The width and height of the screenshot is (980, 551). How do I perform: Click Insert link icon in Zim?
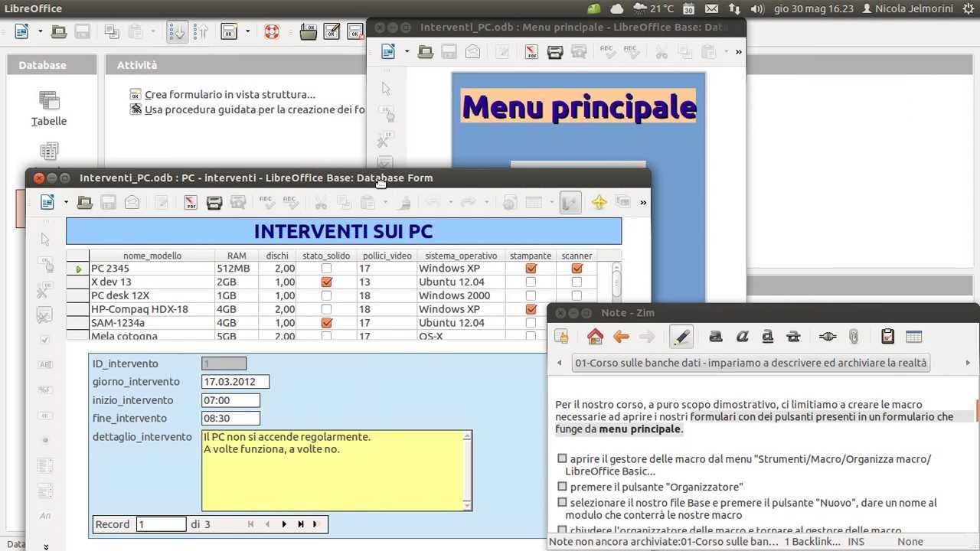(x=828, y=336)
